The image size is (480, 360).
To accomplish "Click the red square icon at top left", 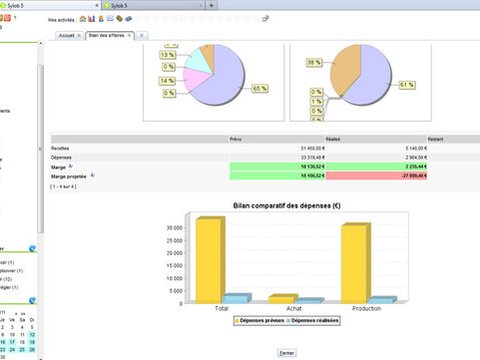I will (7, 18).
